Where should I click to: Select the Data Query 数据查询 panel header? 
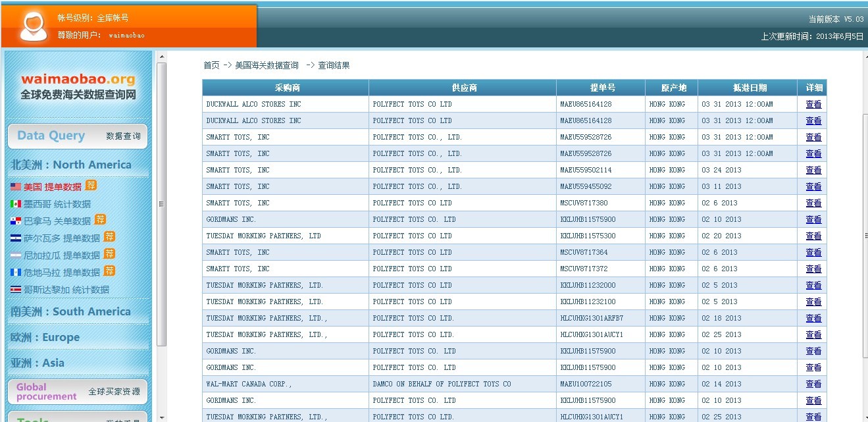pos(78,136)
